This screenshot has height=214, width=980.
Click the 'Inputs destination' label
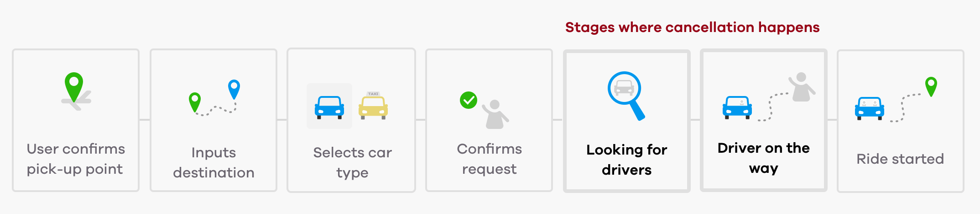point(214,162)
